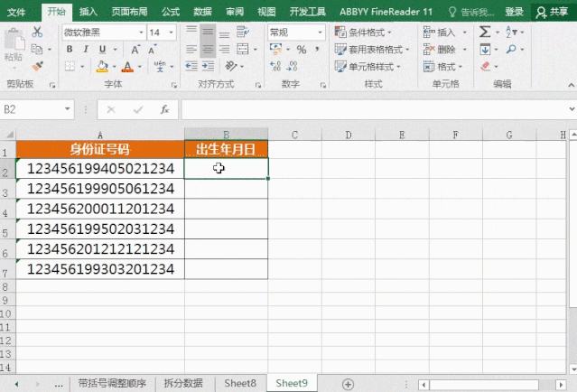Screen dimensions: 577x392
Task: Click the phonetic guide wén icon
Action: (160, 67)
